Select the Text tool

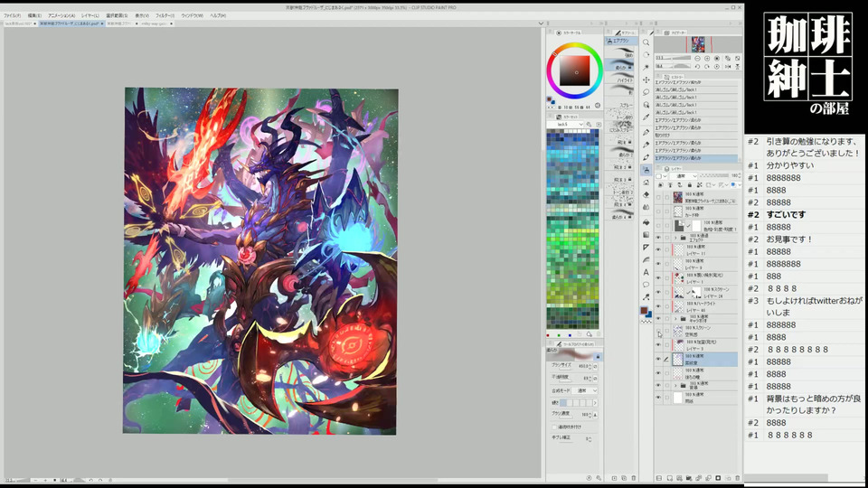[646, 272]
